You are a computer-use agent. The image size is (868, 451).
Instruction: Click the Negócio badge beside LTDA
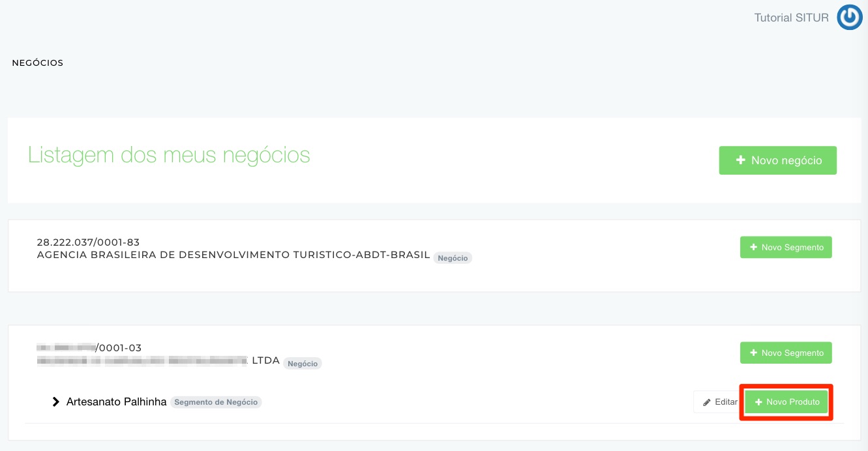click(x=303, y=364)
